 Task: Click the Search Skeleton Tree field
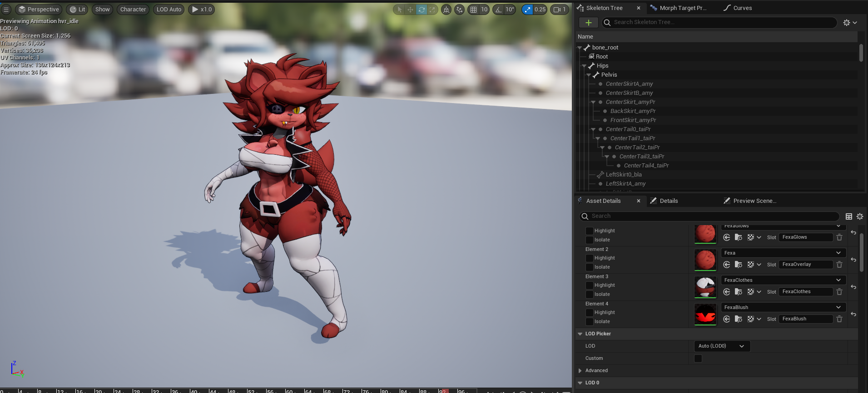(719, 23)
